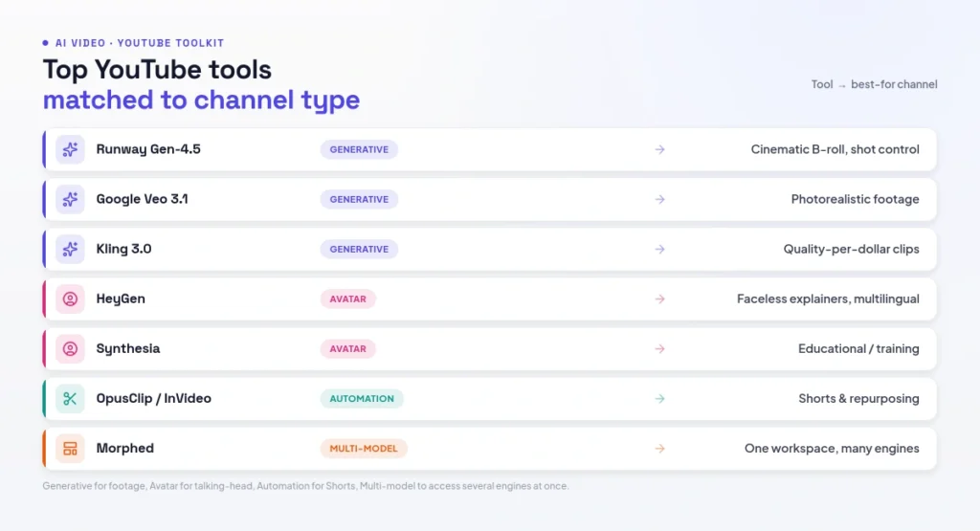Click the arrow in the HeyGen row
Screen dimensions: 980x531
click(x=660, y=299)
